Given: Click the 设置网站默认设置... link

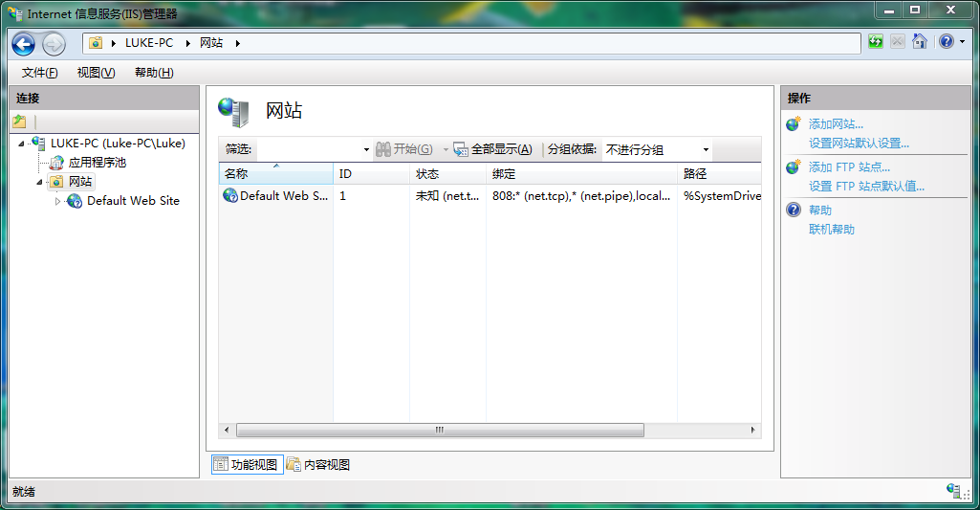Looking at the screenshot, I should point(859,144).
